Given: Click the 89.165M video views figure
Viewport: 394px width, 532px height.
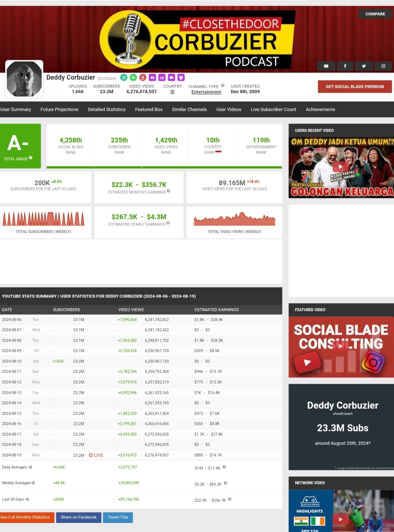Looking at the screenshot, I should [232, 183].
